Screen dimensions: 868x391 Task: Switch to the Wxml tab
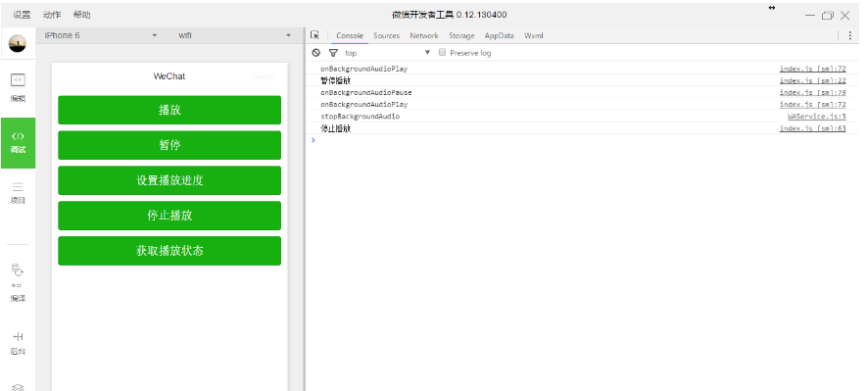(534, 35)
